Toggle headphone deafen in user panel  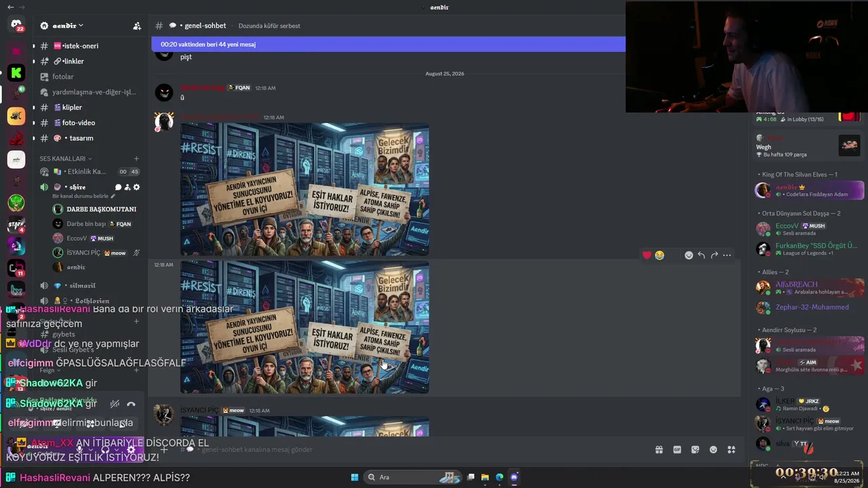click(106, 449)
